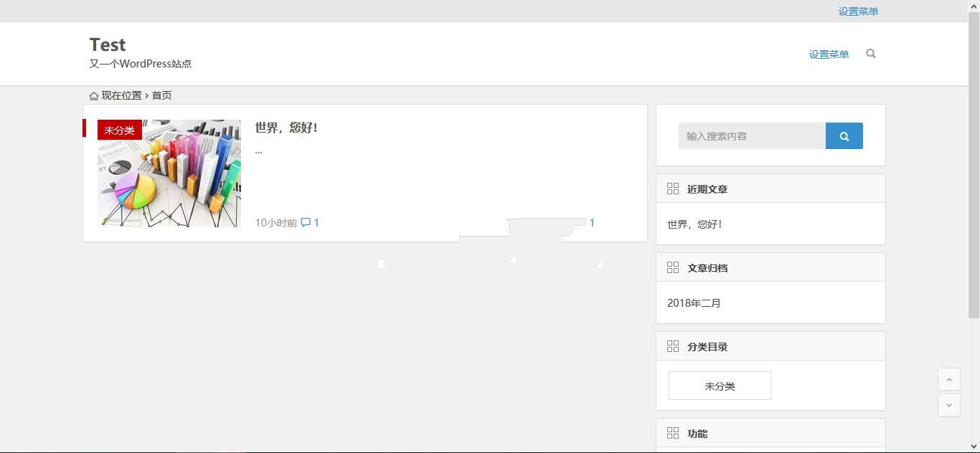Open 世界，您好！ under recent posts widget
980x453 pixels.
tap(693, 224)
